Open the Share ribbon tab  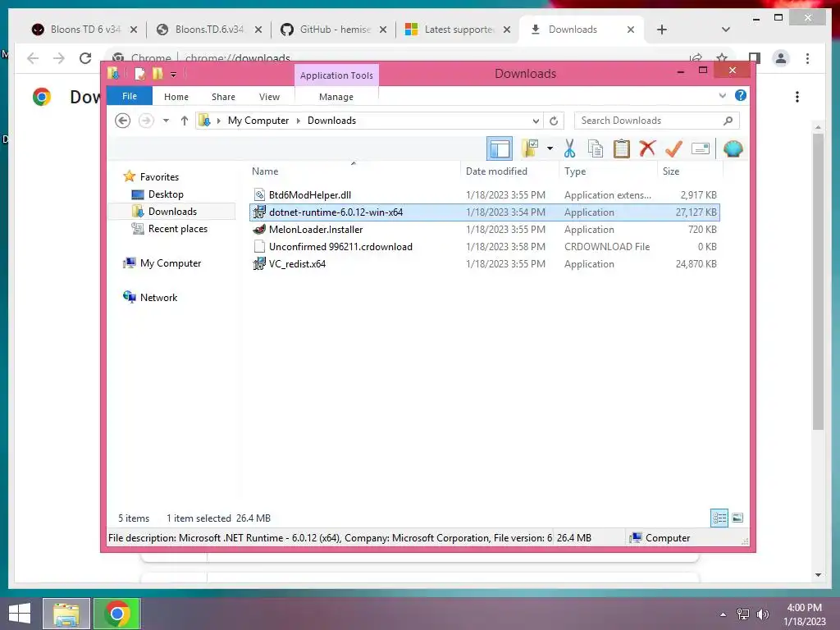coord(223,97)
